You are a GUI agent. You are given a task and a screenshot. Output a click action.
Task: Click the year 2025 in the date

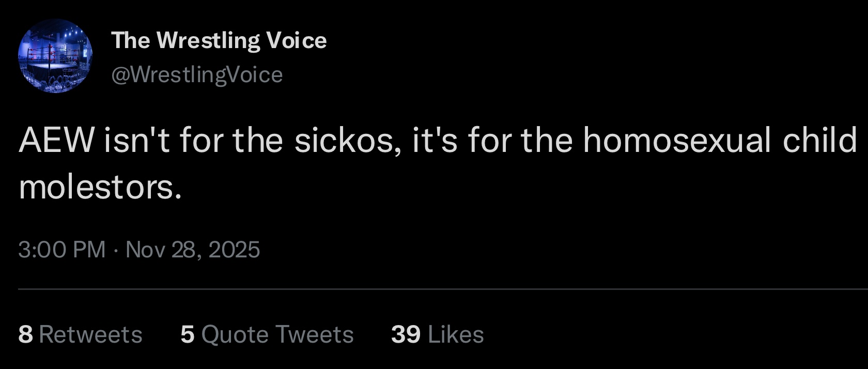(234, 250)
